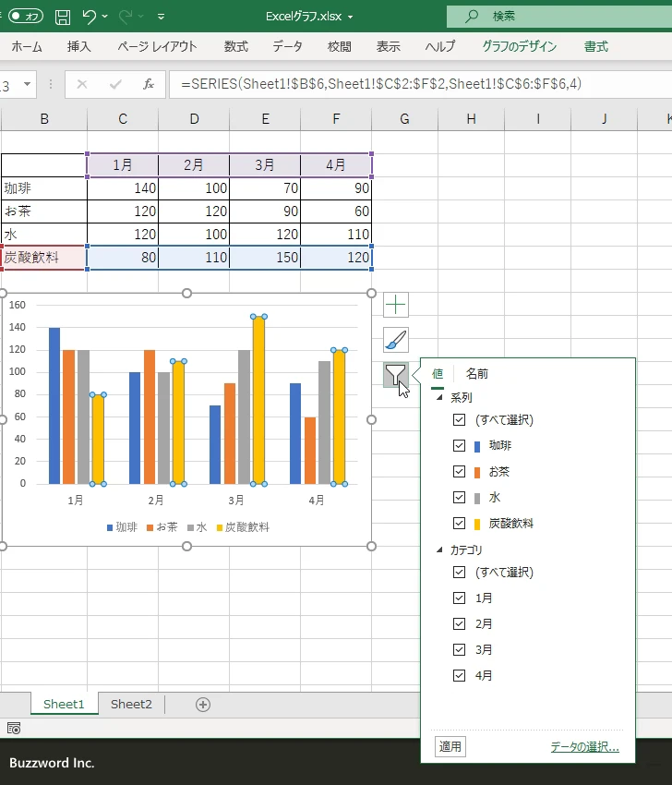Uncheck the お茶 series checkbox
Image resolution: width=672 pixels, height=785 pixels.
[x=459, y=472]
